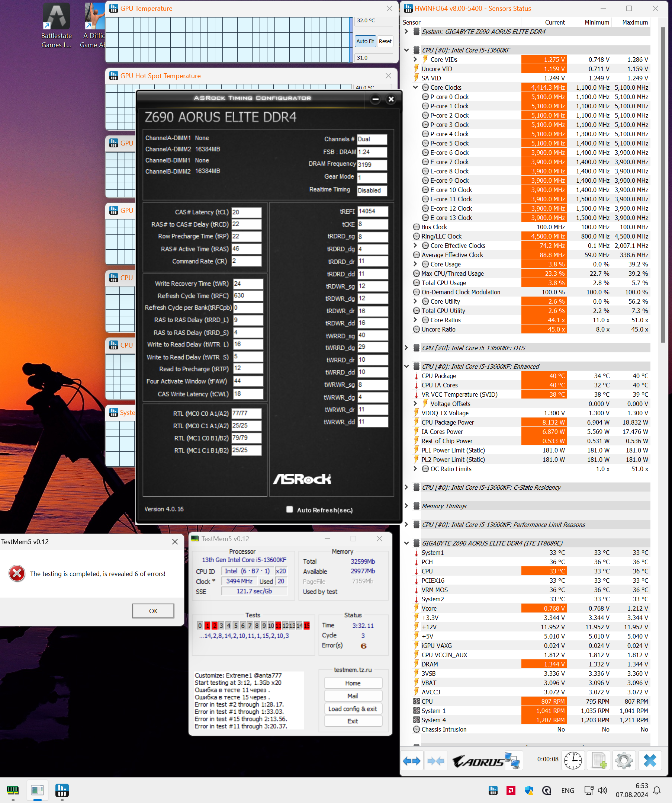Click Exit button in TestMem5
This screenshot has height=803, width=672.
tap(353, 721)
